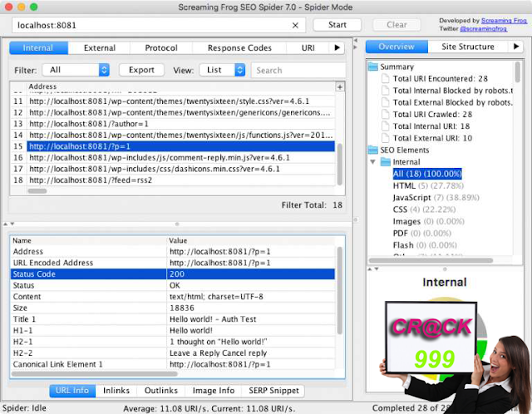The image size is (532, 414).
Task: Click the Internal folder icon in the tree
Action: (x=386, y=162)
